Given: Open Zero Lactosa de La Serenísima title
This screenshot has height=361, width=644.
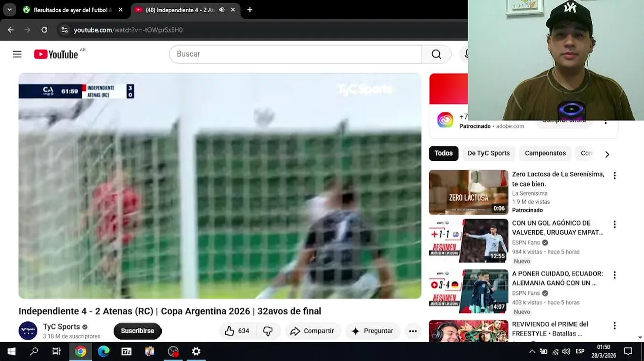Looking at the screenshot, I should tap(558, 179).
